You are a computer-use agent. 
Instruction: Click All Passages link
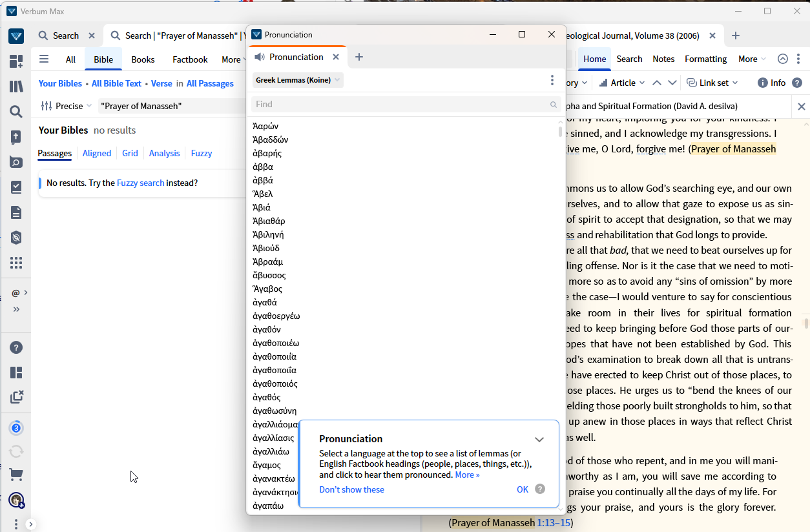pos(210,83)
